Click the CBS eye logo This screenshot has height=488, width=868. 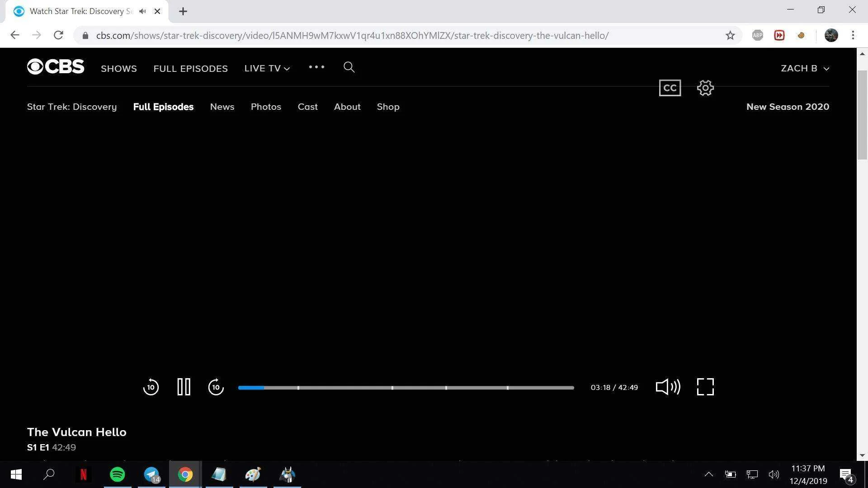(56, 67)
